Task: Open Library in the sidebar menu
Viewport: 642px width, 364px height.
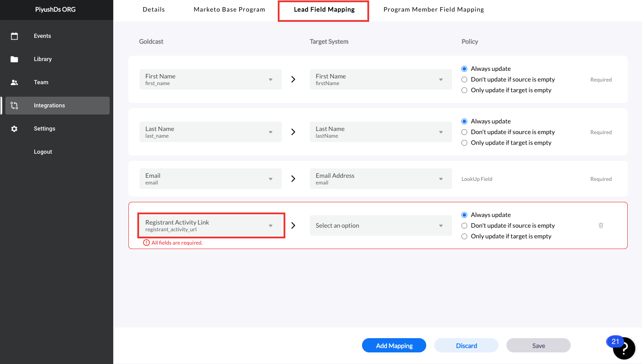Action: pos(57,59)
